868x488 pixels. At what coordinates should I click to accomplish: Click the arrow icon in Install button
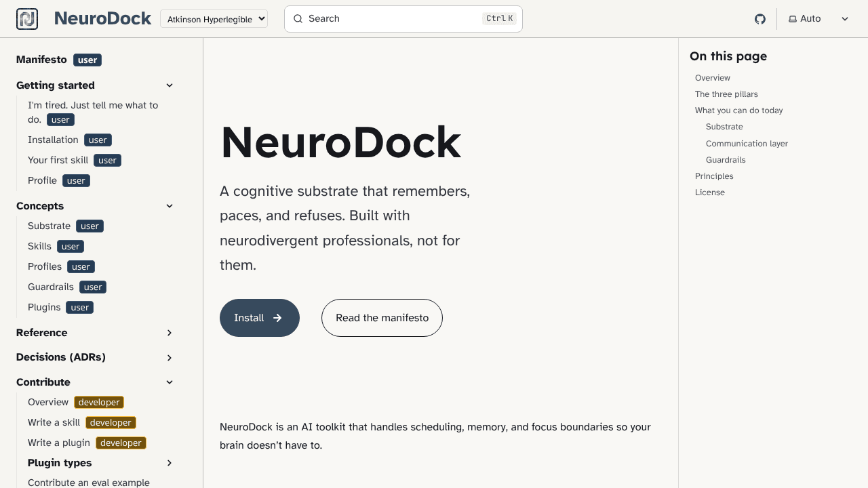277,318
